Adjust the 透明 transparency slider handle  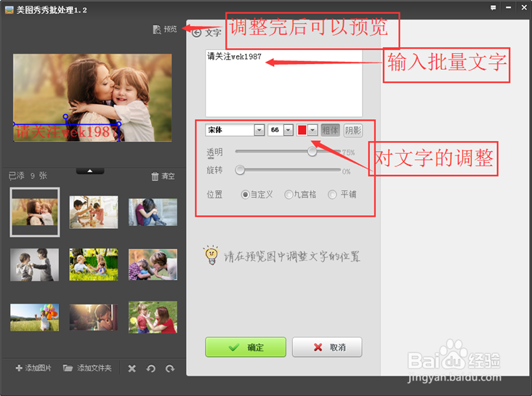click(312, 151)
